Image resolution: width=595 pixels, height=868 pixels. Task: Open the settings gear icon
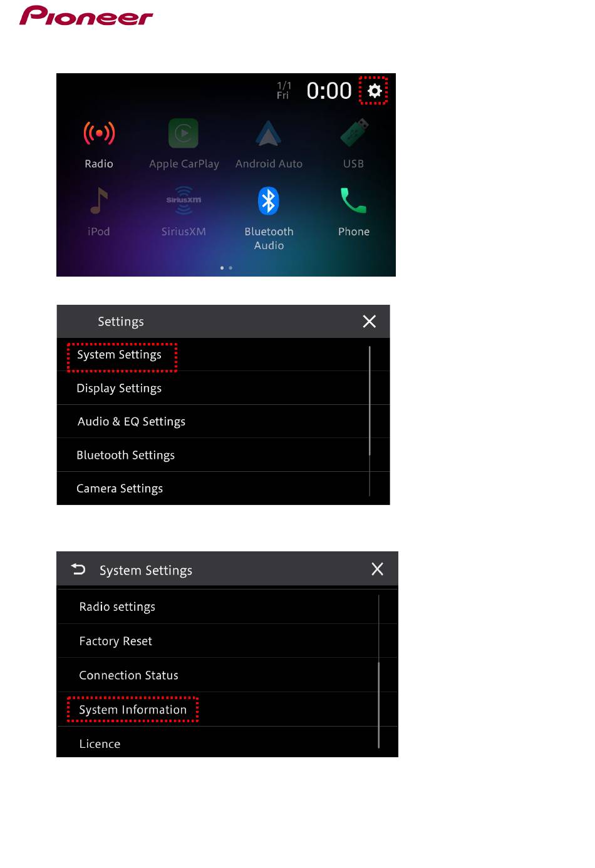pos(375,91)
